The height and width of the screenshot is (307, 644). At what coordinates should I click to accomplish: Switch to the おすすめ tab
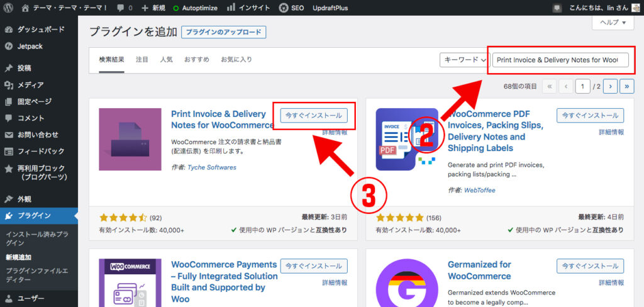click(197, 60)
